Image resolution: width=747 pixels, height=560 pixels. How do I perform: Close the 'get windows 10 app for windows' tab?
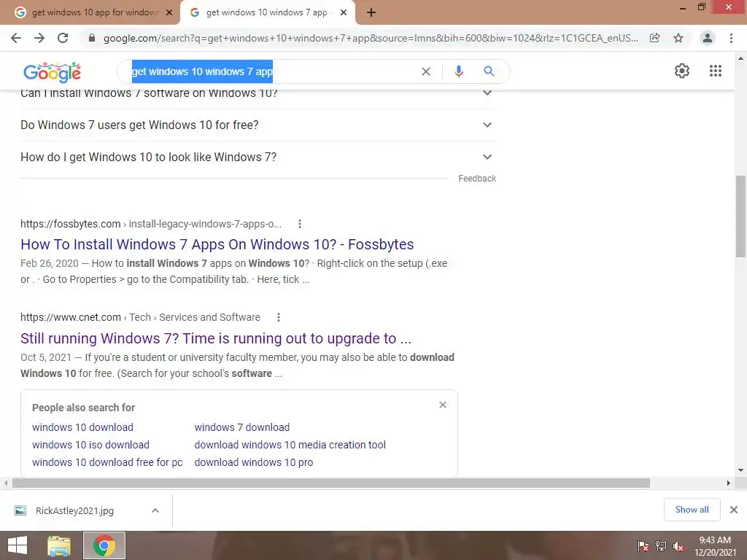(169, 13)
